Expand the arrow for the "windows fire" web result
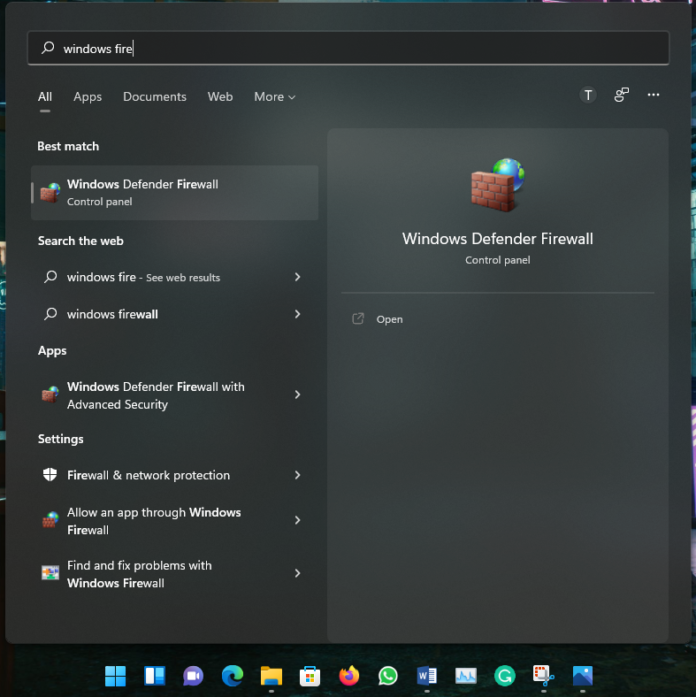Screen dimensions: 696x697 [x=297, y=277]
